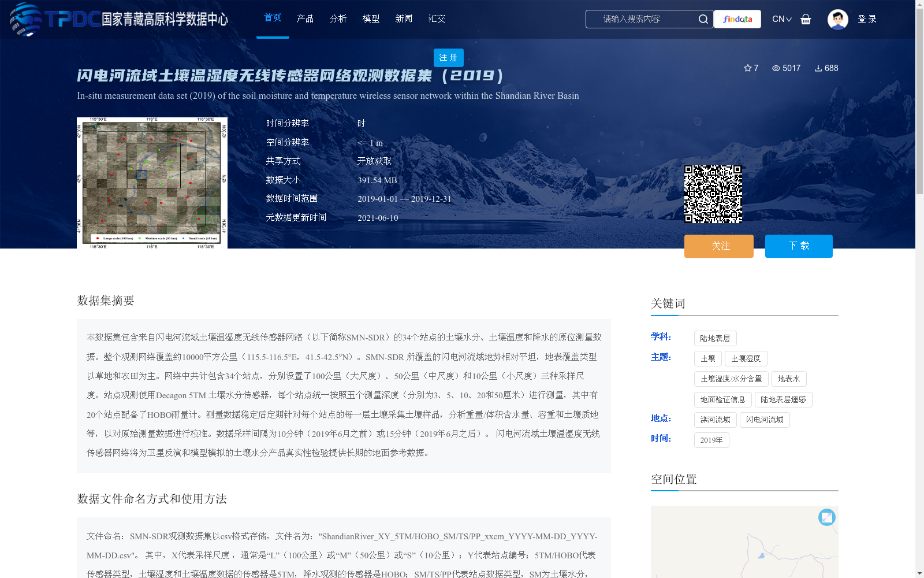Click the blue 下载 download button
The image size is (924, 578).
tap(799, 246)
